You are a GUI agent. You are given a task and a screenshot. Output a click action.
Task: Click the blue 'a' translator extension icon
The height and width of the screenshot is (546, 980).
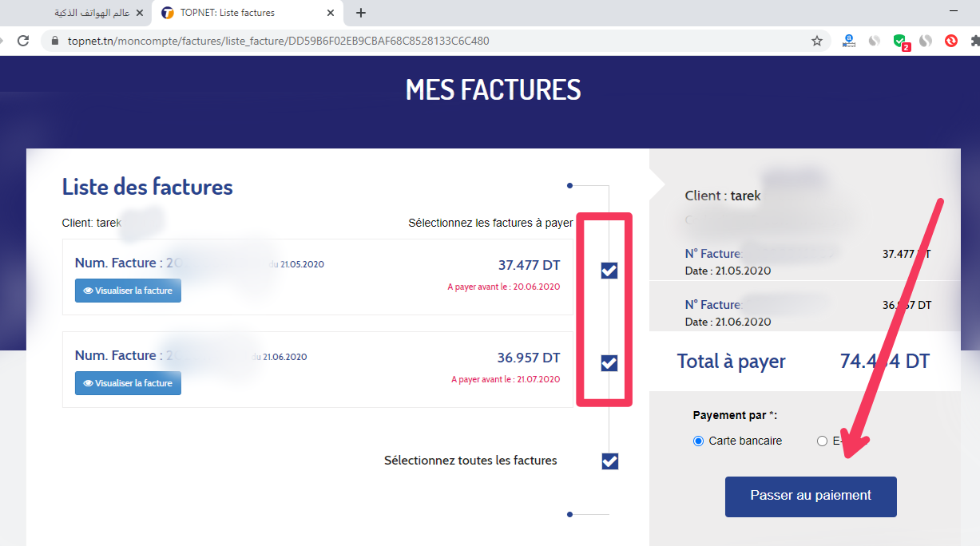pos(848,39)
